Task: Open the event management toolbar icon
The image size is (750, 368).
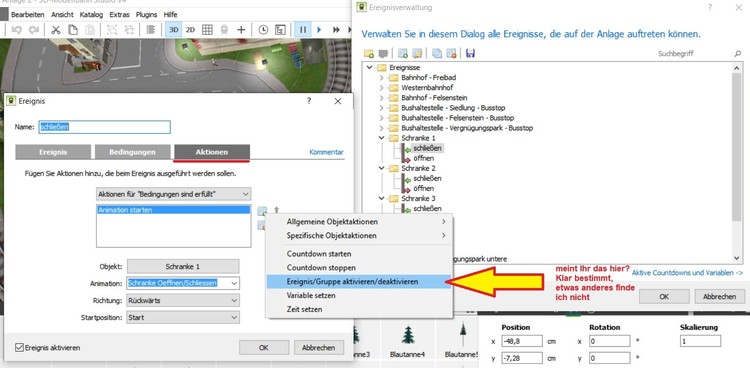Action: [280, 30]
